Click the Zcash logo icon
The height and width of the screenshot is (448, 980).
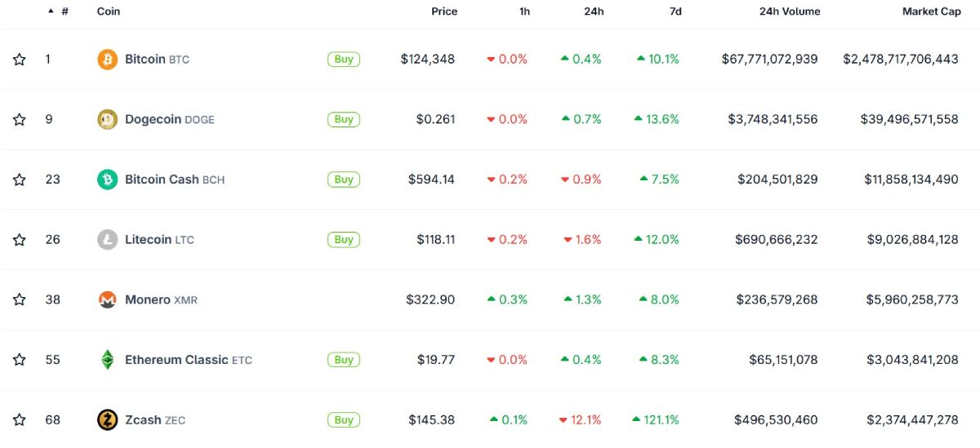[107, 420]
